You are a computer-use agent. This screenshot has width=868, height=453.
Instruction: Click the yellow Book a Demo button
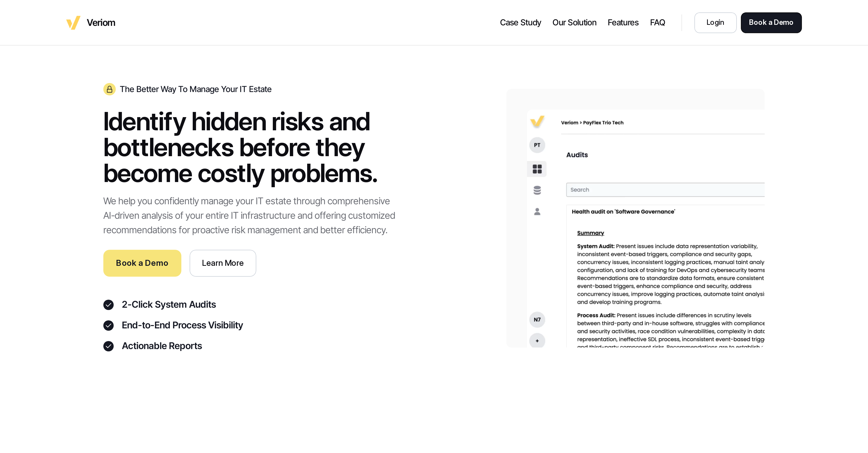tap(142, 263)
